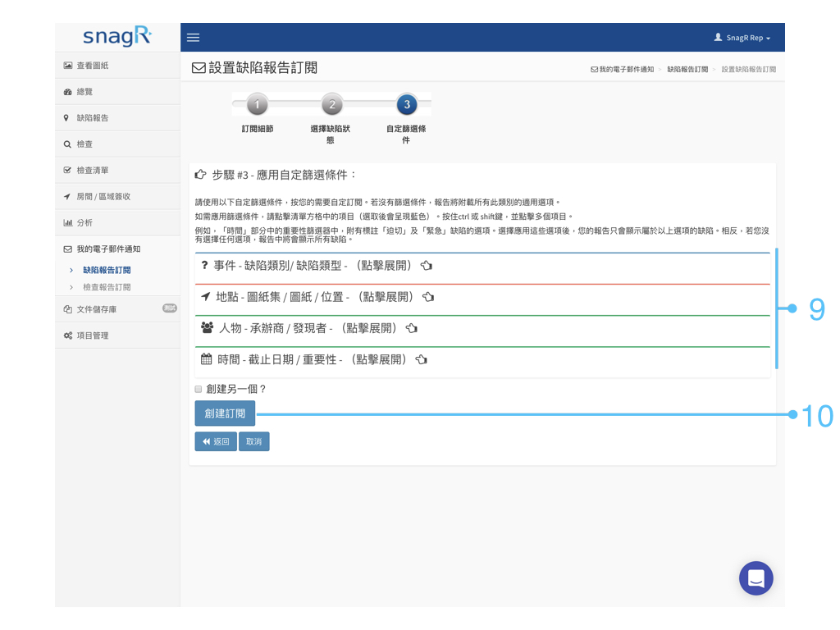Image resolution: width=840 pixels, height=630 pixels.
Task: Click the snagR logo
Action: tap(116, 36)
